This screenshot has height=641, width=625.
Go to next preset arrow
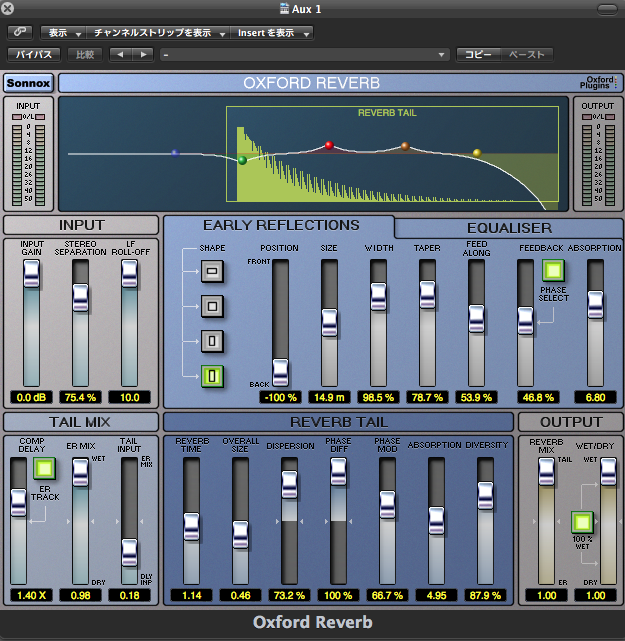[143, 54]
